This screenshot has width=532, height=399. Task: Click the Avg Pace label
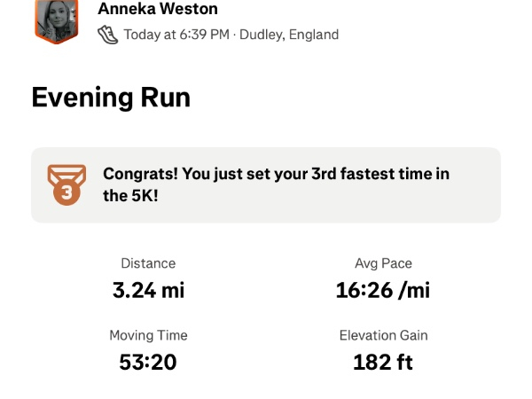(x=383, y=263)
